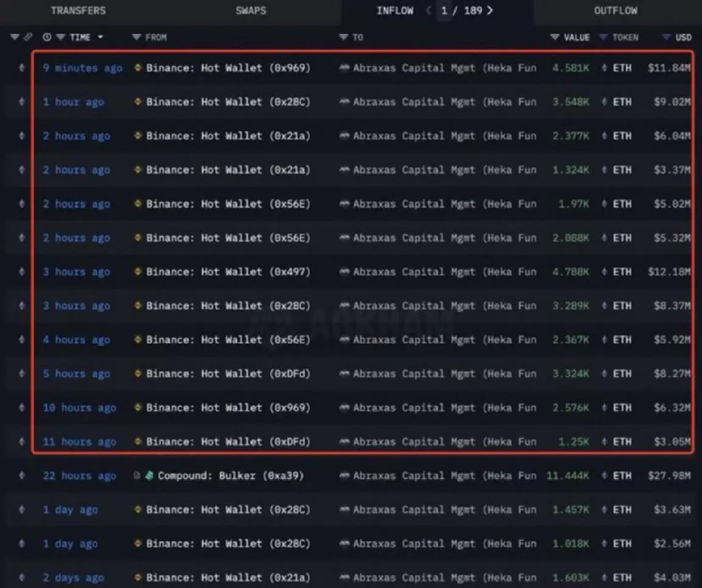Click the $9.02M USD amount
Screen dimensions: 702x588
click(x=672, y=102)
